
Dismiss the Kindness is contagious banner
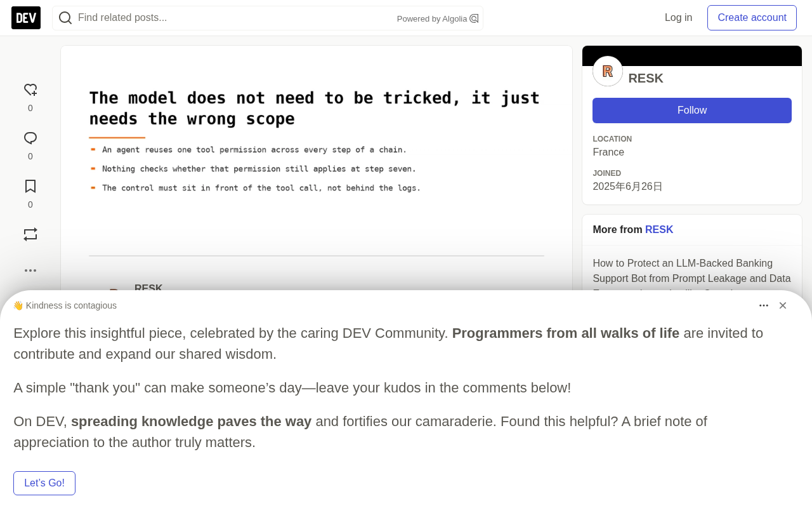tap(783, 305)
